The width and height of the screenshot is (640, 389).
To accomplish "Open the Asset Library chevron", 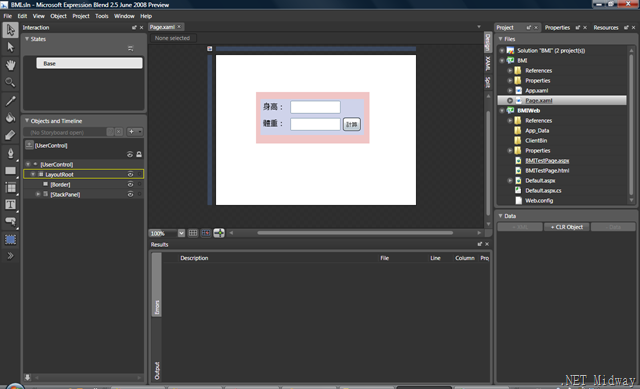I will 10,256.
